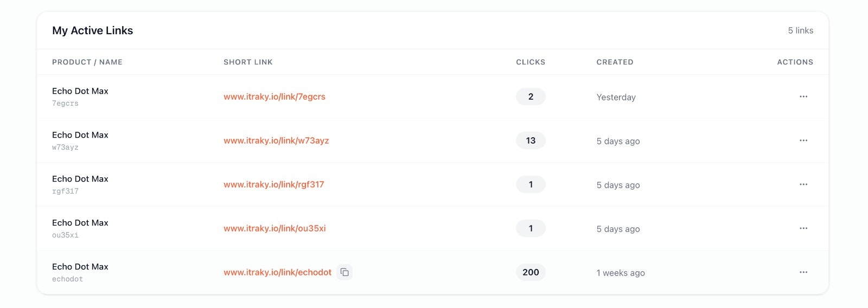
Task: Open actions menu for echodot link
Action: coord(803,272)
